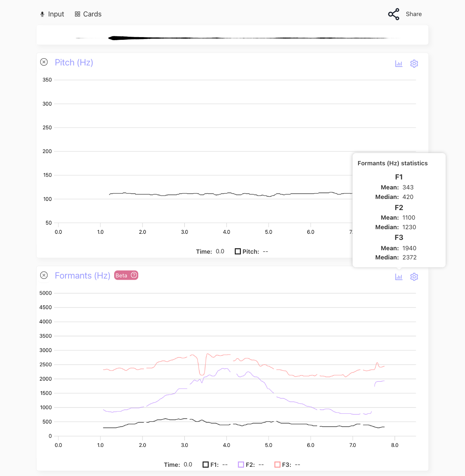Click the pink Beta badge label

tap(121, 275)
